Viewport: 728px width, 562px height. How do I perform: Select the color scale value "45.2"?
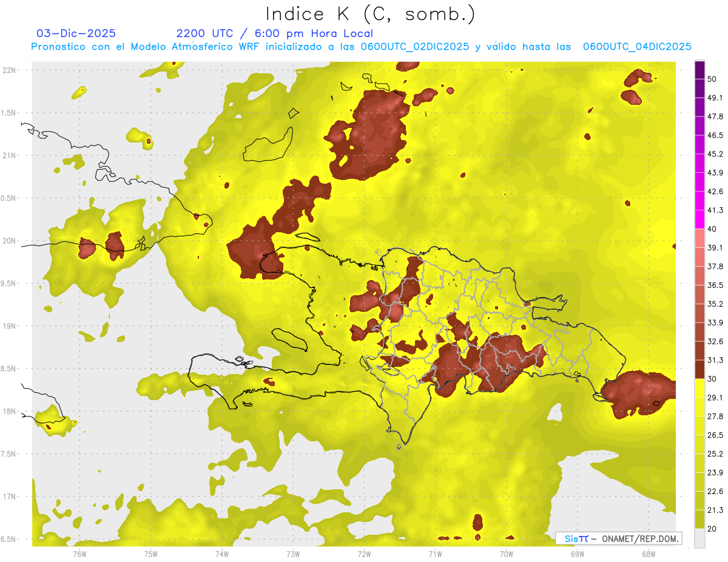tap(715, 154)
